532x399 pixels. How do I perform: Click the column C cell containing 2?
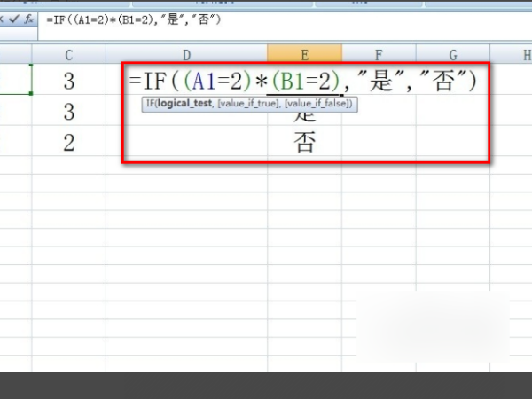pos(69,144)
